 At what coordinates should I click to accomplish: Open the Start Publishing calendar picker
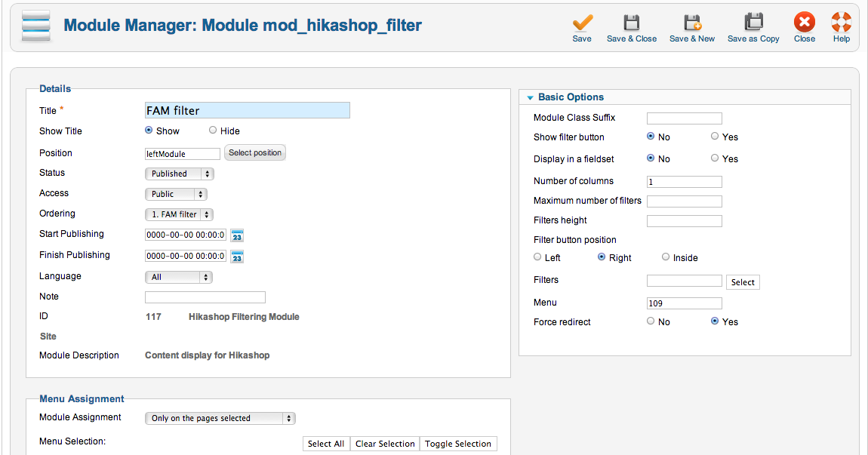[237, 235]
